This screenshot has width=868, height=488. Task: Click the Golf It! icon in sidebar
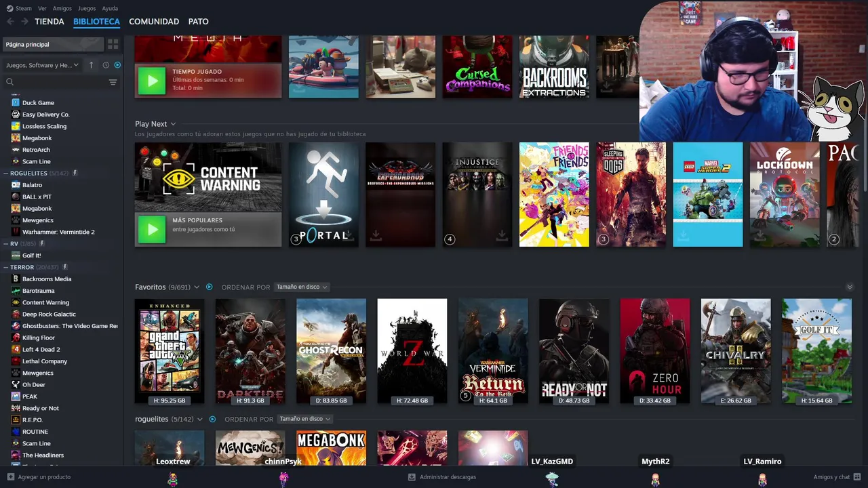point(16,256)
